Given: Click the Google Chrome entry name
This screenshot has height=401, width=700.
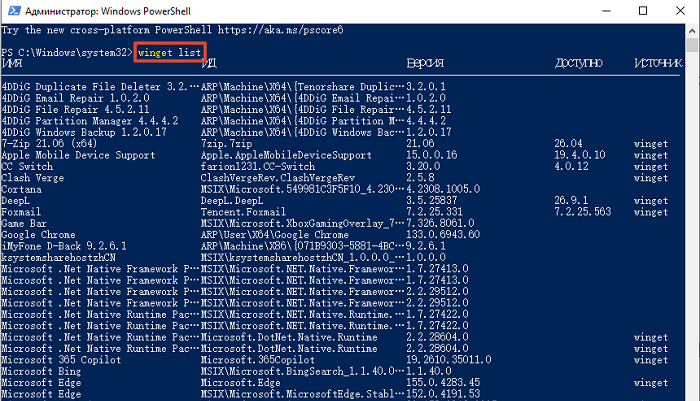Looking at the screenshot, I should click(38, 234).
